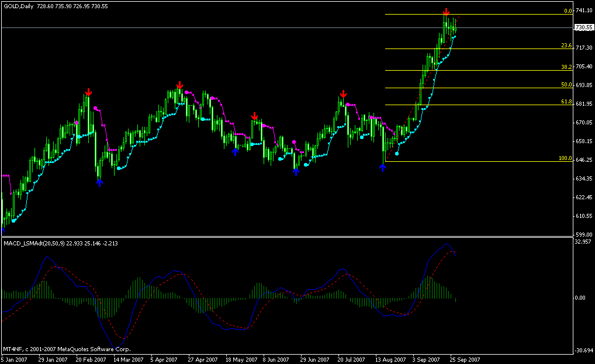The width and height of the screenshot is (595, 364).
Task: Select the blue arrow under the May low
Action: tap(235, 151)
